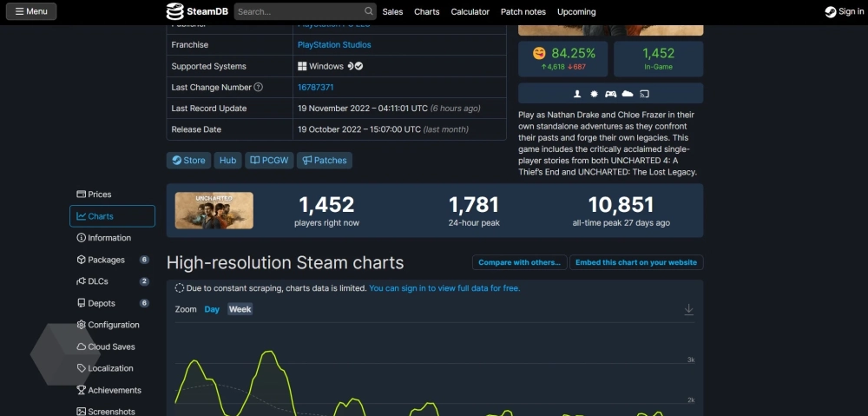Screen dimensions: 868x416
Task: Open the Charts sidebar tab
Action: pos(112,216)
